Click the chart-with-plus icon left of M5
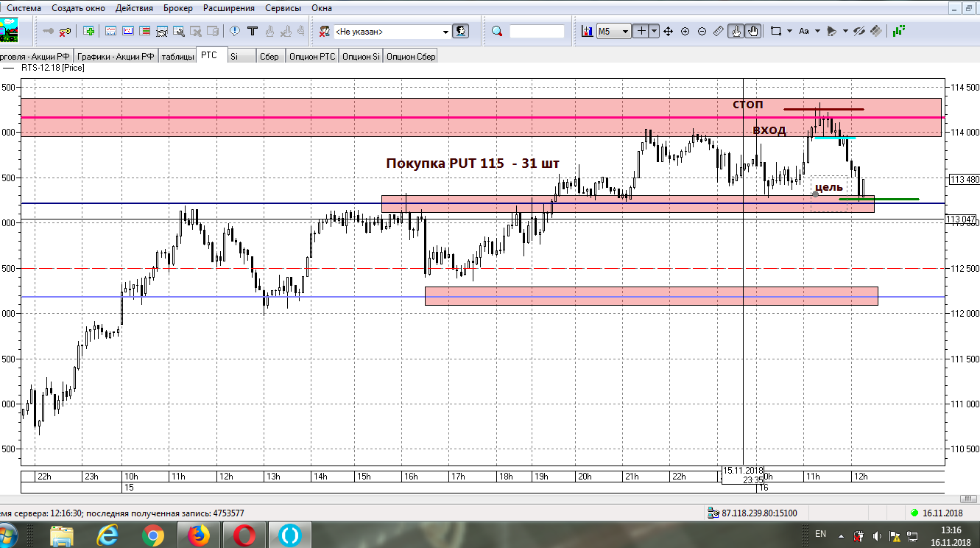Image resolution: width=980 pixels, height=548 pixels. 587,32
